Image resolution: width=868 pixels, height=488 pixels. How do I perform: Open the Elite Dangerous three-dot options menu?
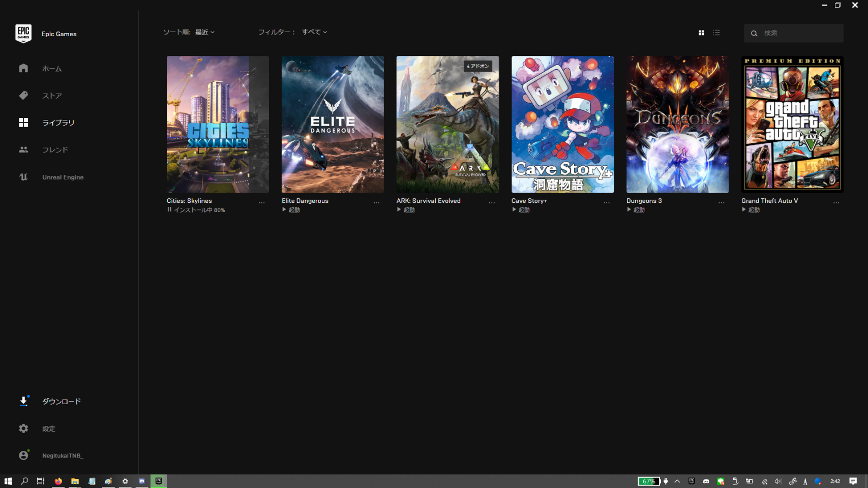[x=376, y=202]
